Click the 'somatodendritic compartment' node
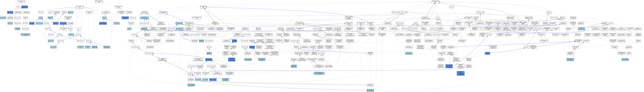This screenshot has height=92, width=644. tap(57, 12)
